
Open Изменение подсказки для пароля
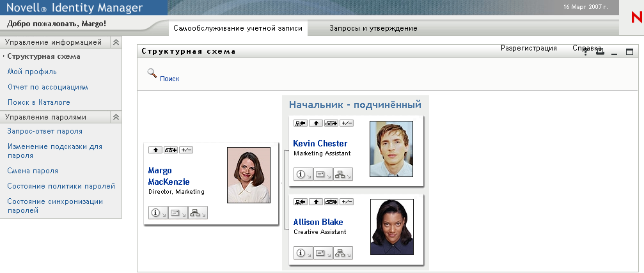click(54, 151)
